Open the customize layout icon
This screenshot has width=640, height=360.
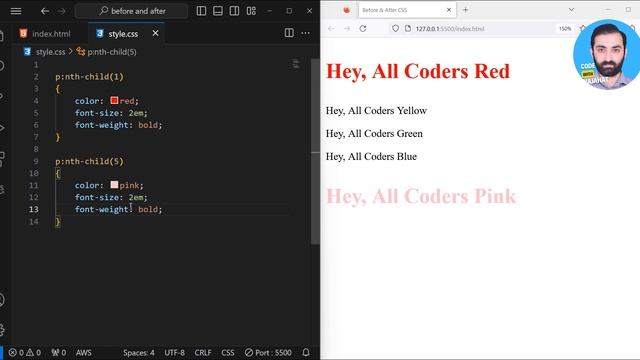coord(251,11)
